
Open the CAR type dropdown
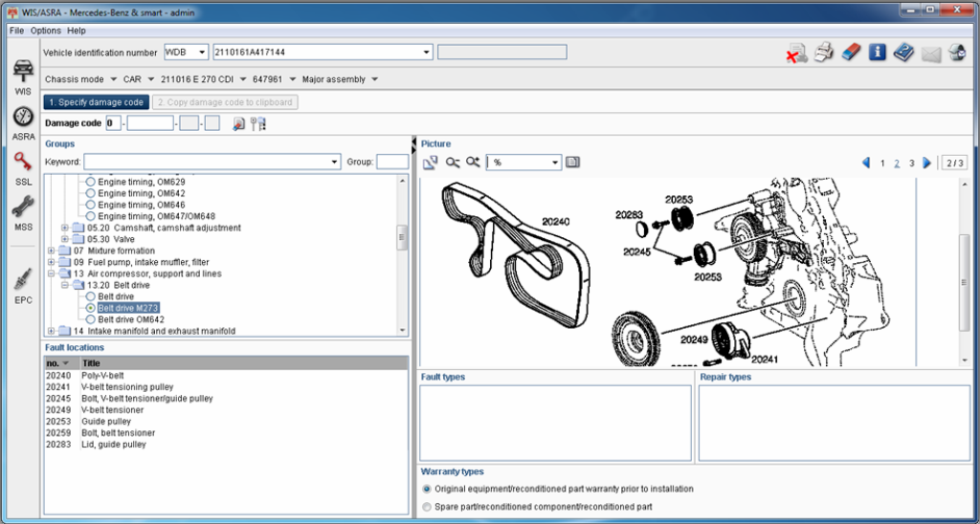click(x=150, y=79)
